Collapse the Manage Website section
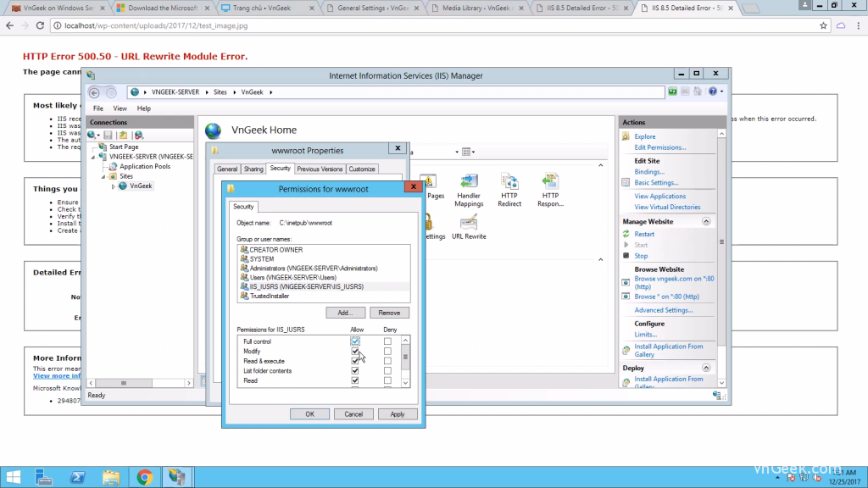Image resolution: width=868 pixels, height=488 pixels. (706, 221)
